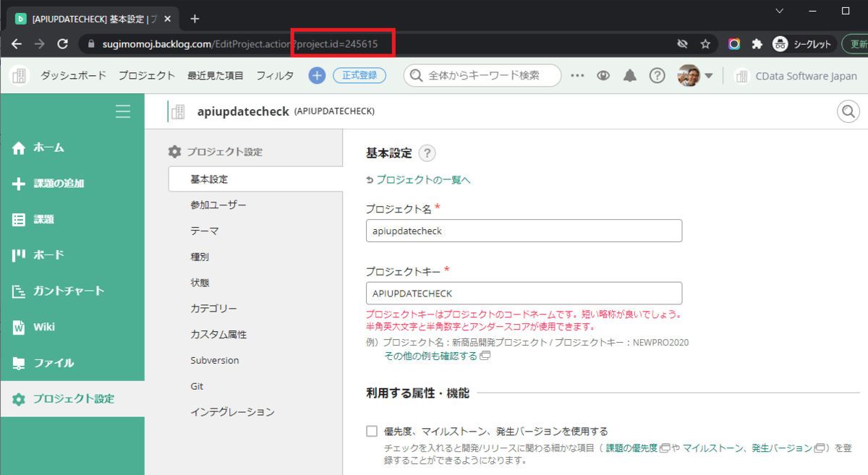Click the プロジェクト名 input field
The image size is (868, 475).
[x=524, y=231]
